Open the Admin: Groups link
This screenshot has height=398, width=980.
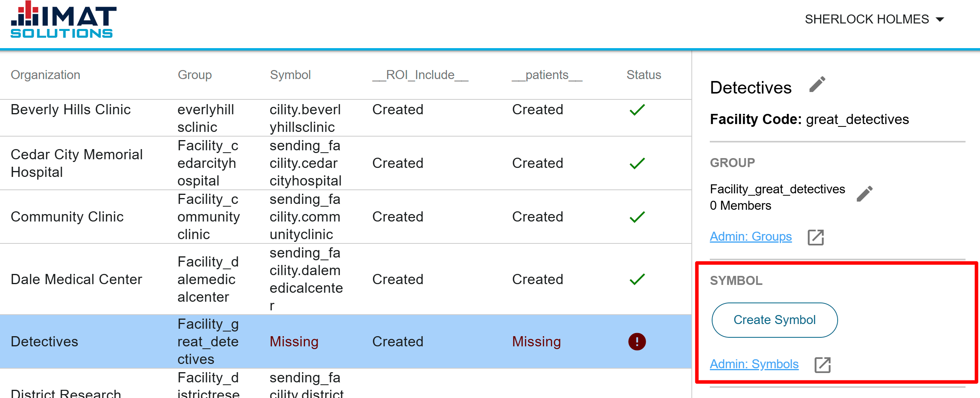coord(750,236)
